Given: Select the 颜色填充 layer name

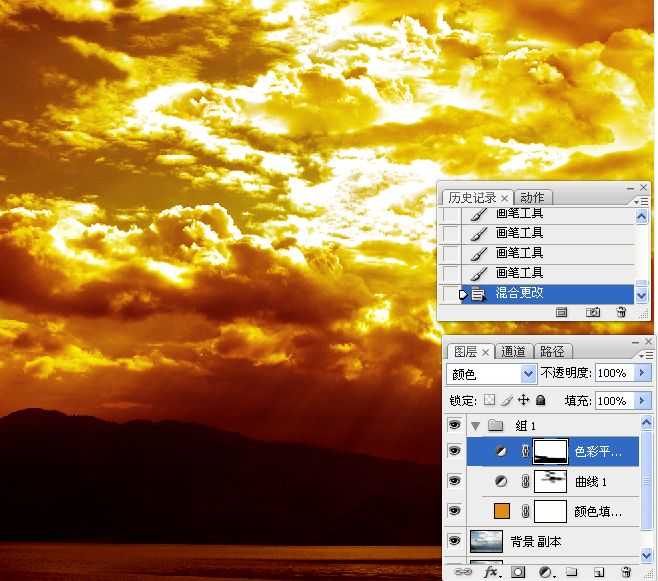Looking at the screenshot, I should tap(598, 511).
